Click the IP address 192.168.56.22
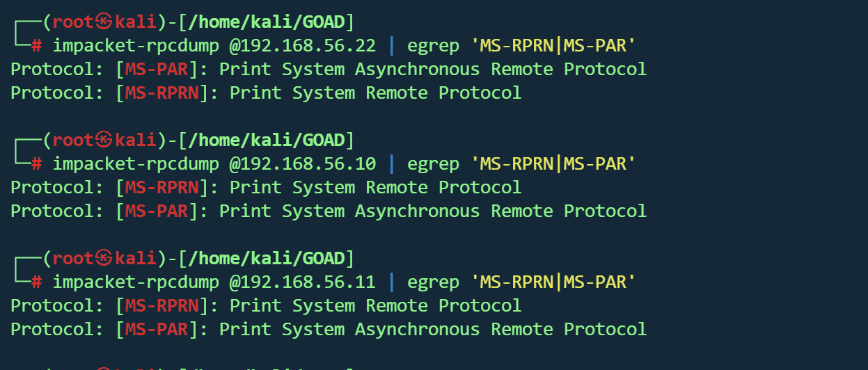This screenshot has width=868, height=370. (303, 46)
